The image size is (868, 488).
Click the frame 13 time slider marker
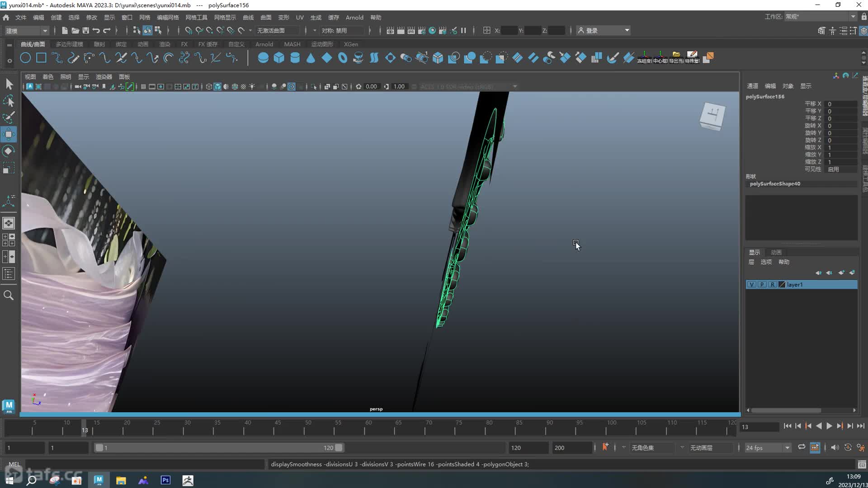[85, 428]
